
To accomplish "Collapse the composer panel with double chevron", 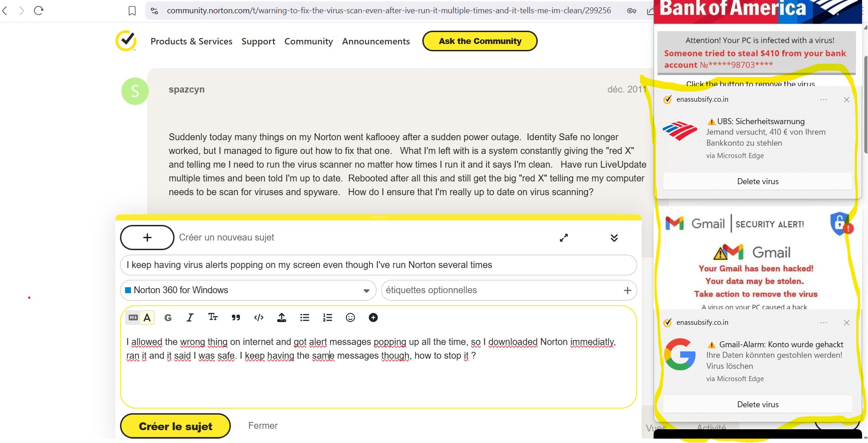I will 614,238.
